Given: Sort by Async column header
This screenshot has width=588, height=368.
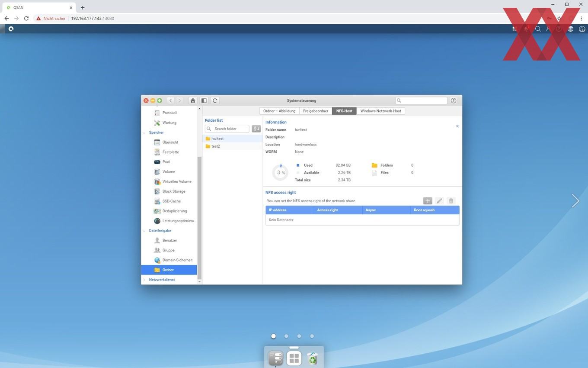Looking at the screenshot, I should pyautogui.click(x=387, y=210).
